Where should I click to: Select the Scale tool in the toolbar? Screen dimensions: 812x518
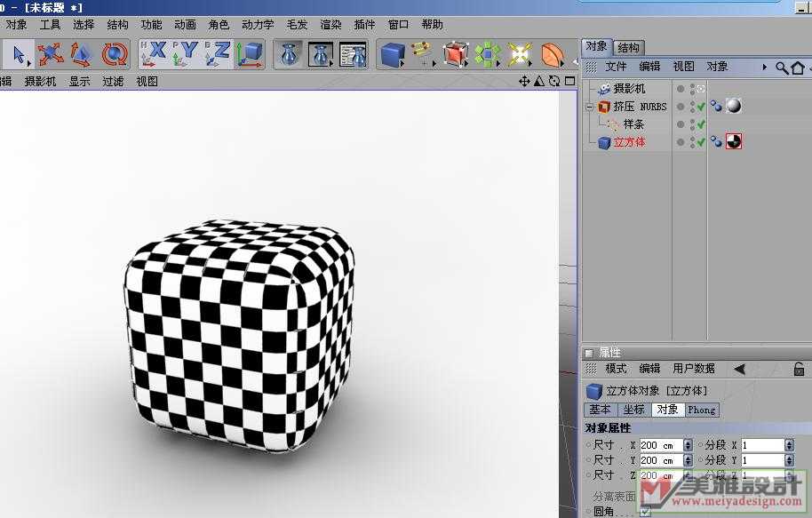[82, 55]
